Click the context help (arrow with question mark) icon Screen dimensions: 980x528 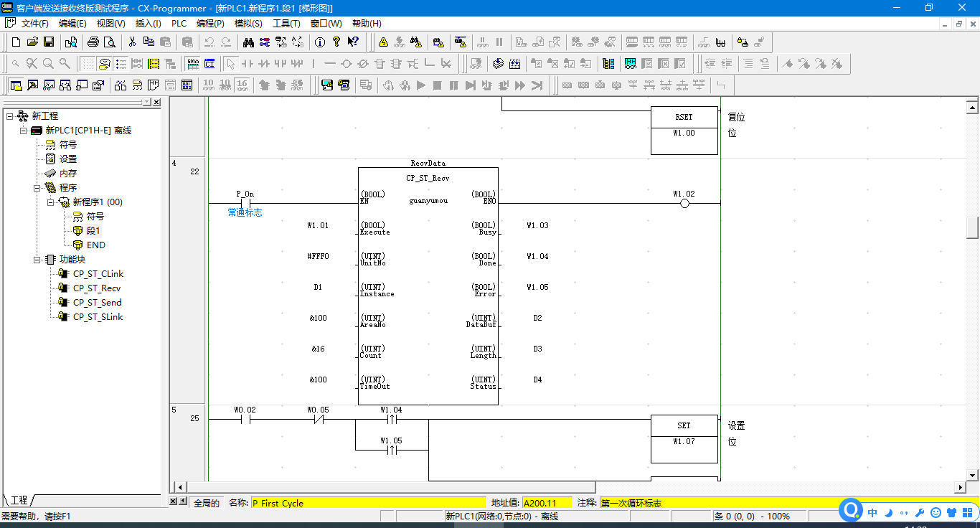(x=353, y=42)
